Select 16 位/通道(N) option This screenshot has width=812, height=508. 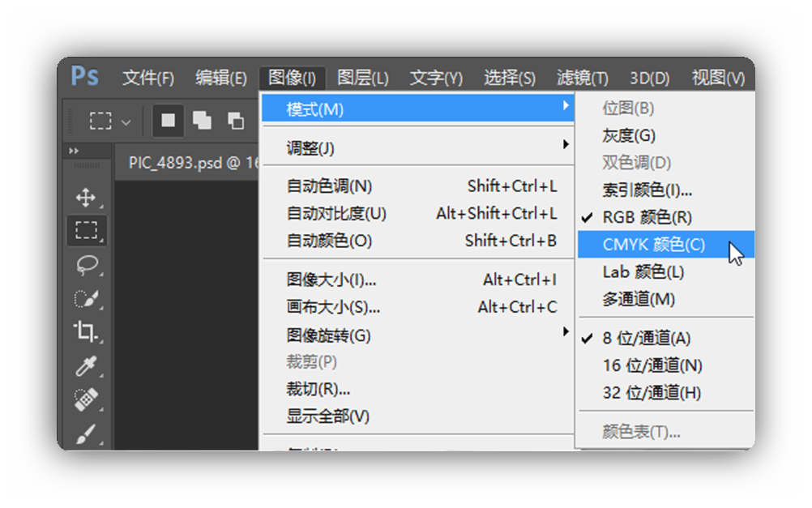click(x=665, y=365)
